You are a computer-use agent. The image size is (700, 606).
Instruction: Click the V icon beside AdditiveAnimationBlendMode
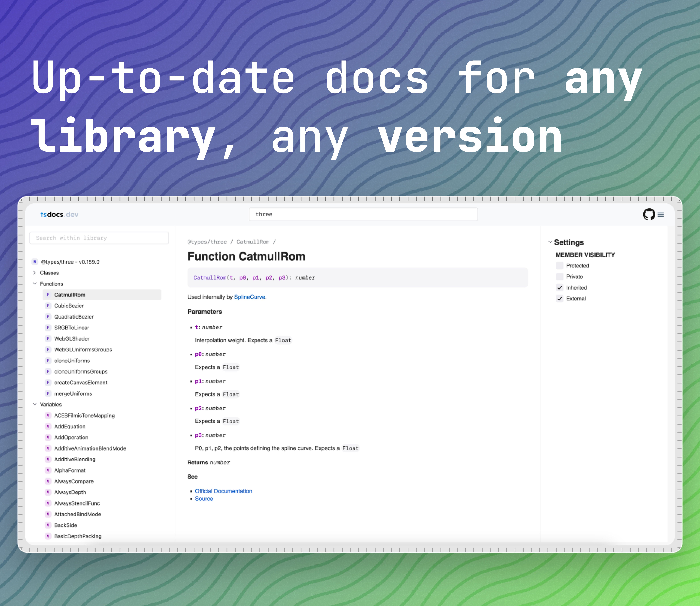48,448
